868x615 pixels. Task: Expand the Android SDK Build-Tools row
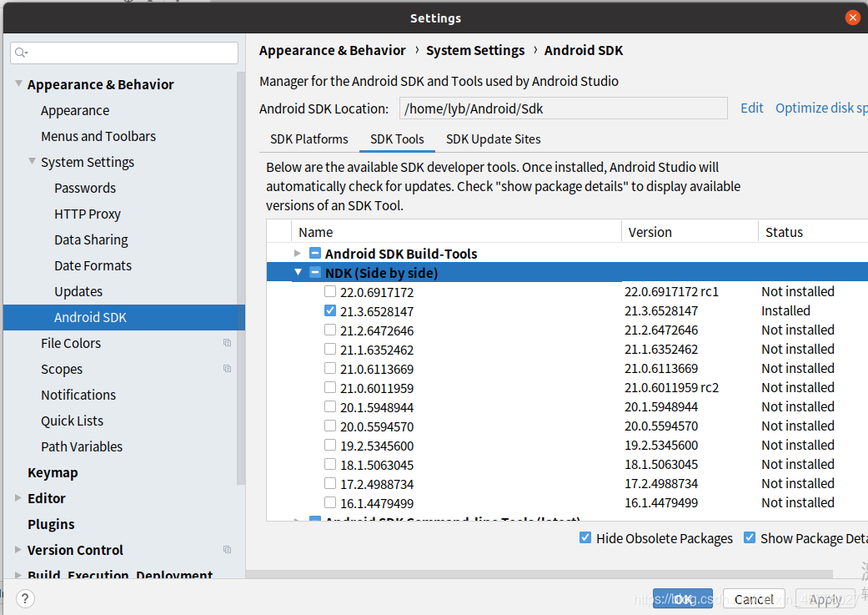pyautogui.click(x=298, y=253)
